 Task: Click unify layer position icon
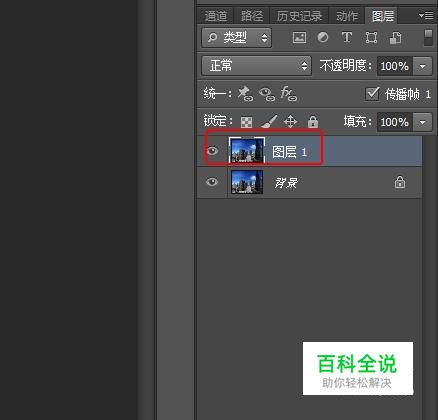coord(245,94)
